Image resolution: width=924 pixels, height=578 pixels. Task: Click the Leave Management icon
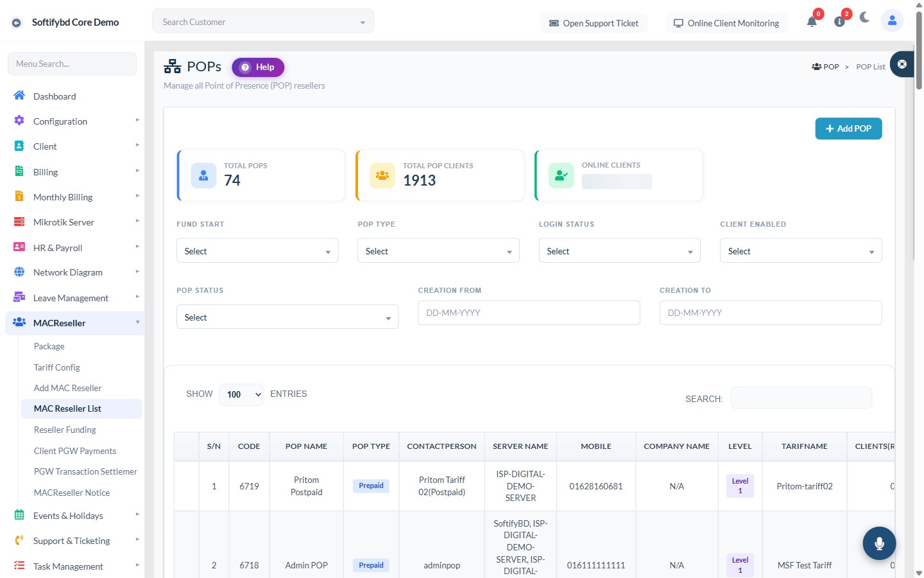pyautogui.click(x=19, y=297)
